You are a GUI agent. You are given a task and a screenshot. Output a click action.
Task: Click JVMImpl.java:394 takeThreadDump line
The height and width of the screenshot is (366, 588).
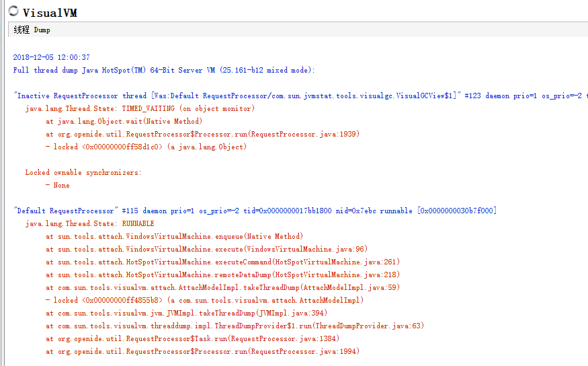coord(186,313)
